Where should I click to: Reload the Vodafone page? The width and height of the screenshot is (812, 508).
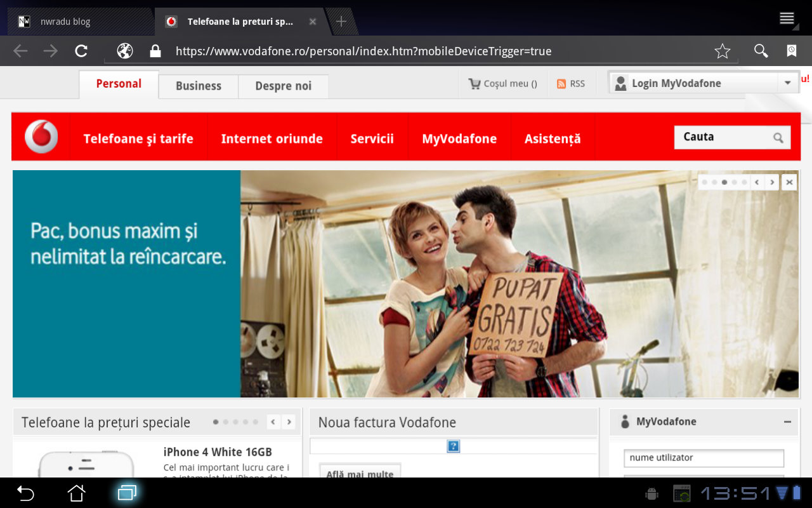[81, 51]
